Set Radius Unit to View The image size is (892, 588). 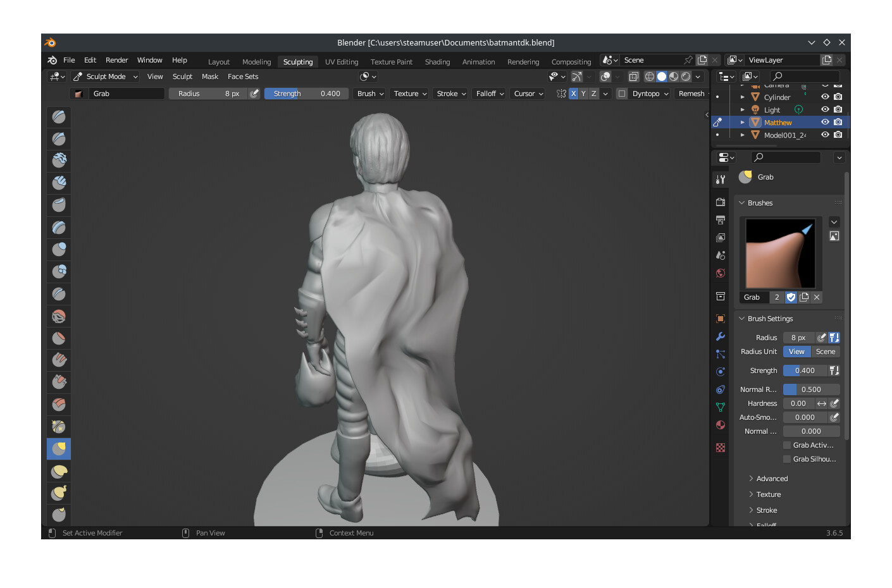(796, 352)
